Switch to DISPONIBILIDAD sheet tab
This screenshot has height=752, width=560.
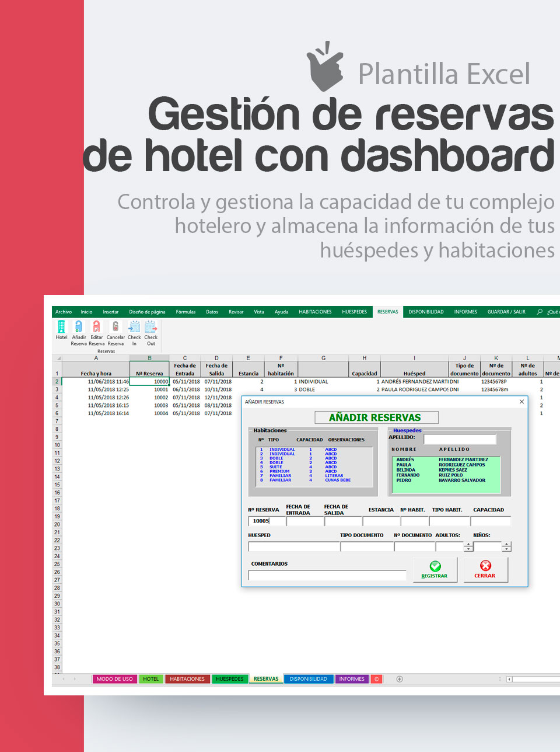(309, 679)
